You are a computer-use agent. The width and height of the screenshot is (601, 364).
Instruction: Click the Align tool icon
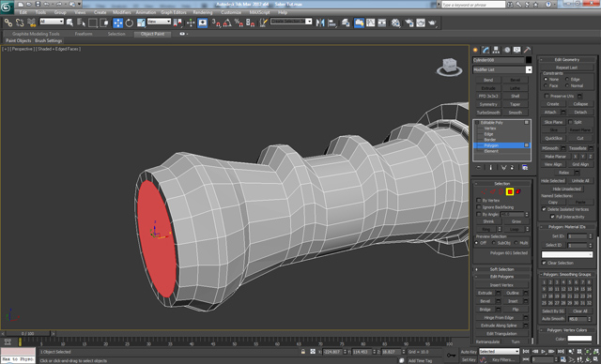pyautogui.click(x=331, y=23)
